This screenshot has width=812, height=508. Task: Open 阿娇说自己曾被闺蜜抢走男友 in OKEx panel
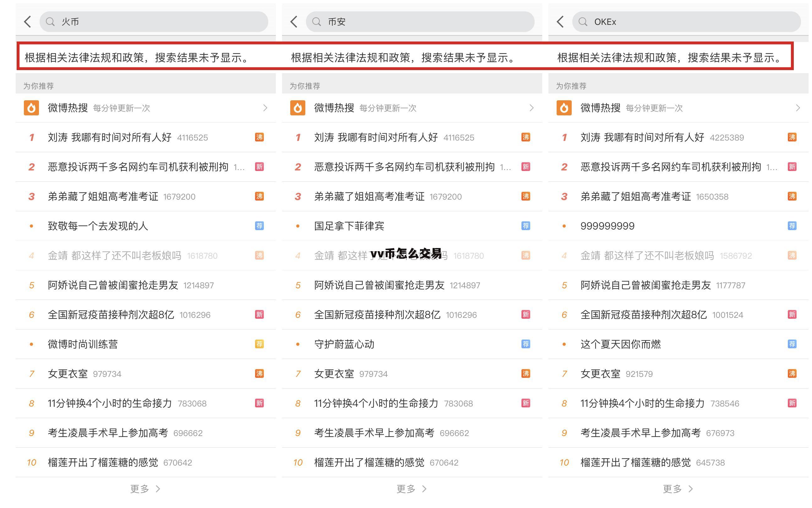(x=646, y=285)
